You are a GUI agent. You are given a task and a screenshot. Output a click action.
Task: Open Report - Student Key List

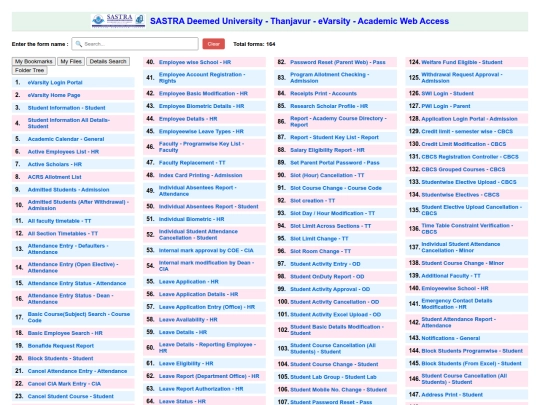coord(334,137)
